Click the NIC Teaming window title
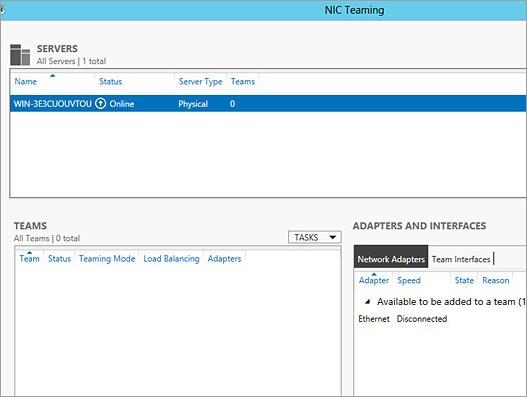Image resolution: width=527 pixels, height=397 pixels. (x=354, y=10)
